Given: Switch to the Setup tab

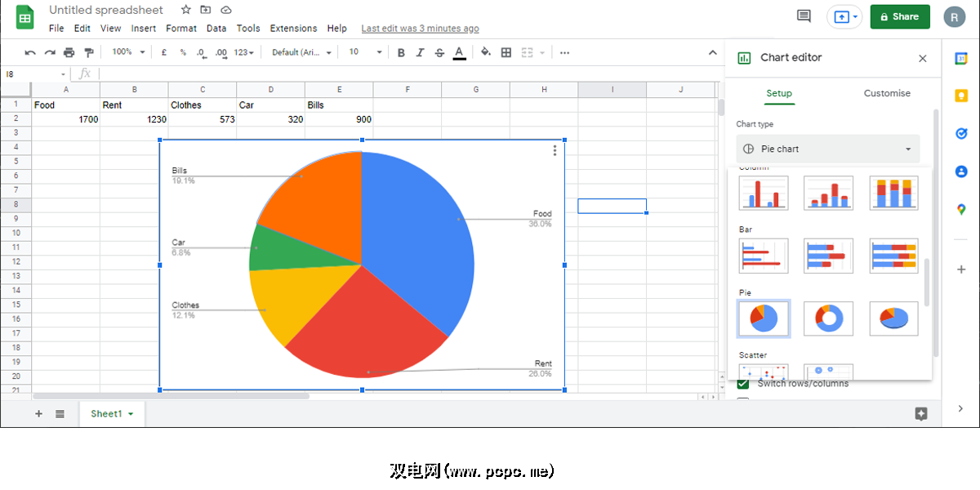Looking at the screenshot, I should click(x=779, y=93).
